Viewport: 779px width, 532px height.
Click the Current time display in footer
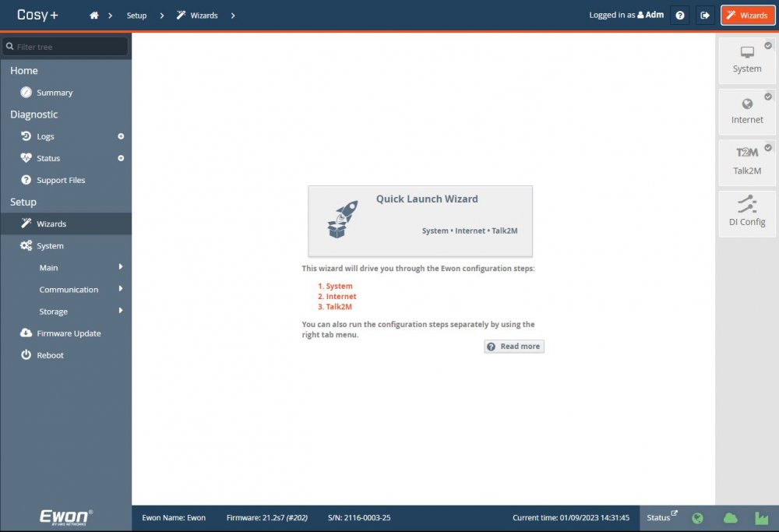coord(571,518)
